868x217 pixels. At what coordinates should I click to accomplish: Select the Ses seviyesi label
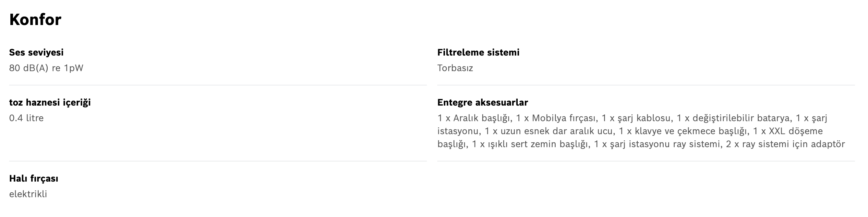click(36, 52)
